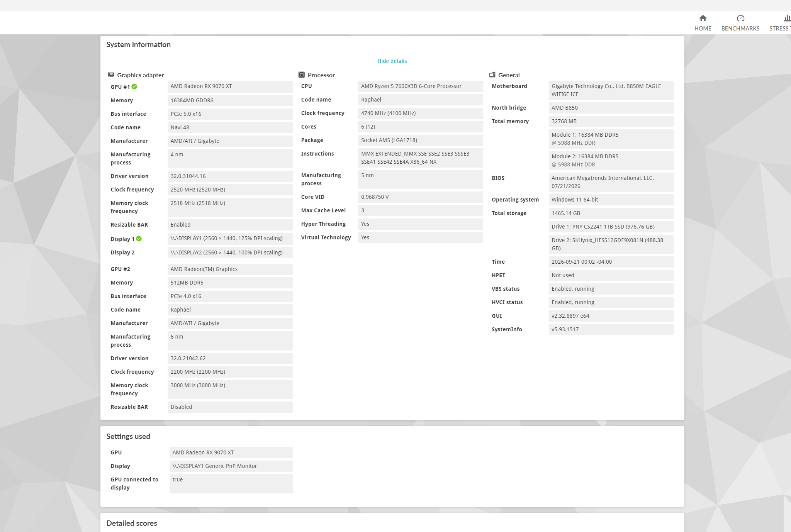Open the BENCHMARKS gauge icon

click(x=740, y=18)
